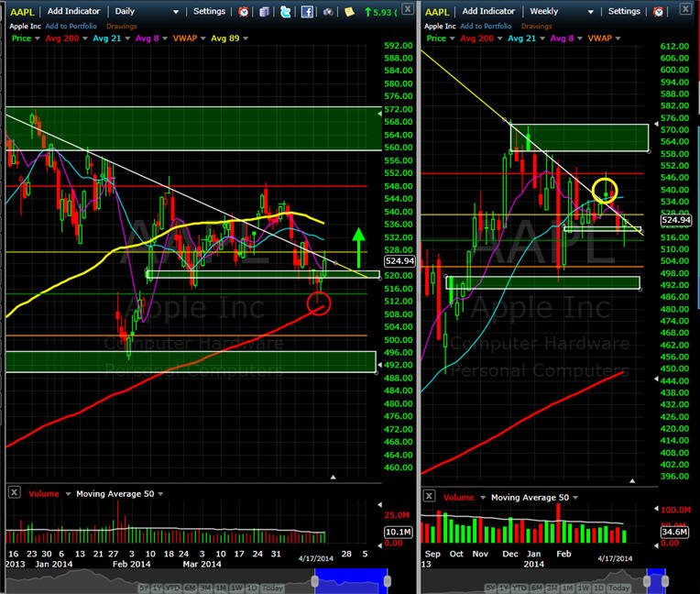The image size is (700, 594).
Task: Click the 524.94 price label on the Weekly axis
Action: [x=676, y=220]
